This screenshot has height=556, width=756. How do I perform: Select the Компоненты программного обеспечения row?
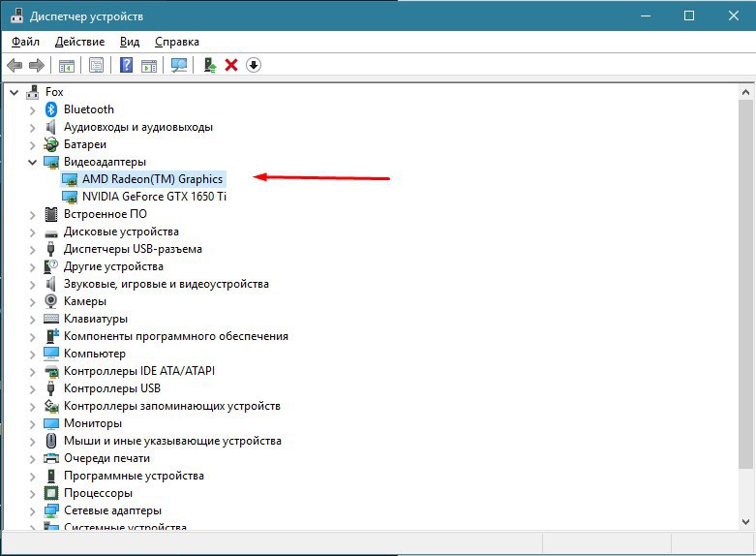pyautogui.click(x=176, y=336)
